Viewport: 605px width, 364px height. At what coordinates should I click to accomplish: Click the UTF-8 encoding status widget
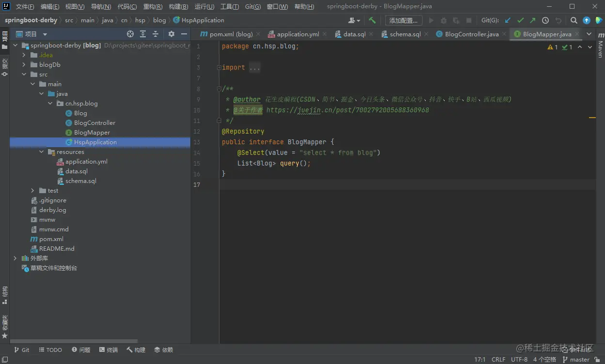pyautogui.click(x=519, y=360)
